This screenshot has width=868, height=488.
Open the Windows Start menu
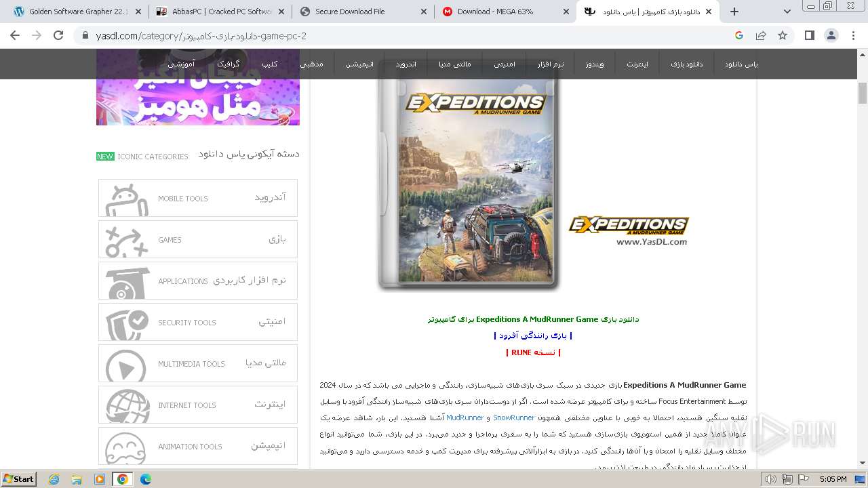(19, 479)
